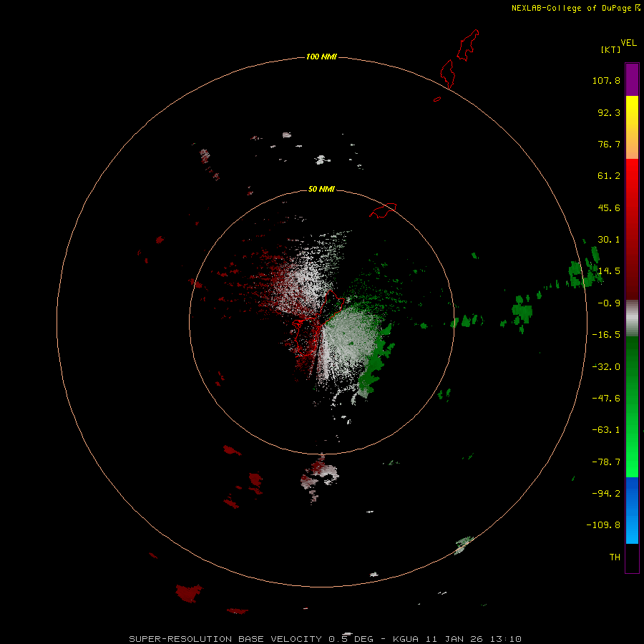Image resolution: width=644 pixels, height=644 pixels.
Task: Select the 76.7 scale value
Action: point(609,144)
